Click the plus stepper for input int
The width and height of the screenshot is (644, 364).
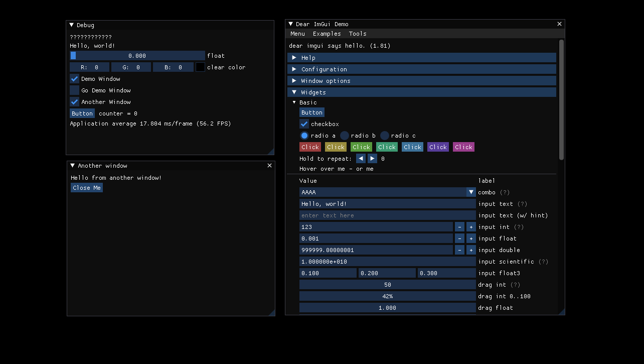coord(471,227)
